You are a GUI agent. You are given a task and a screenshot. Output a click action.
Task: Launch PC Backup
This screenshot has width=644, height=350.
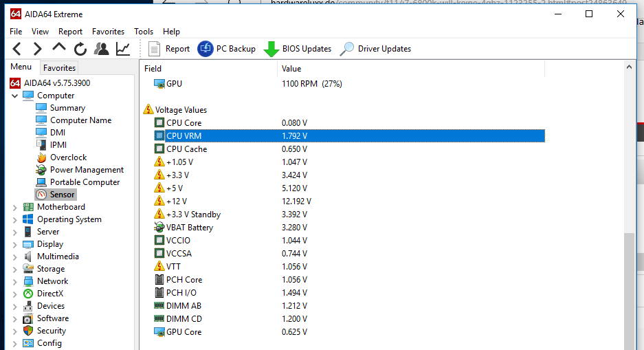tap(226, 49)
